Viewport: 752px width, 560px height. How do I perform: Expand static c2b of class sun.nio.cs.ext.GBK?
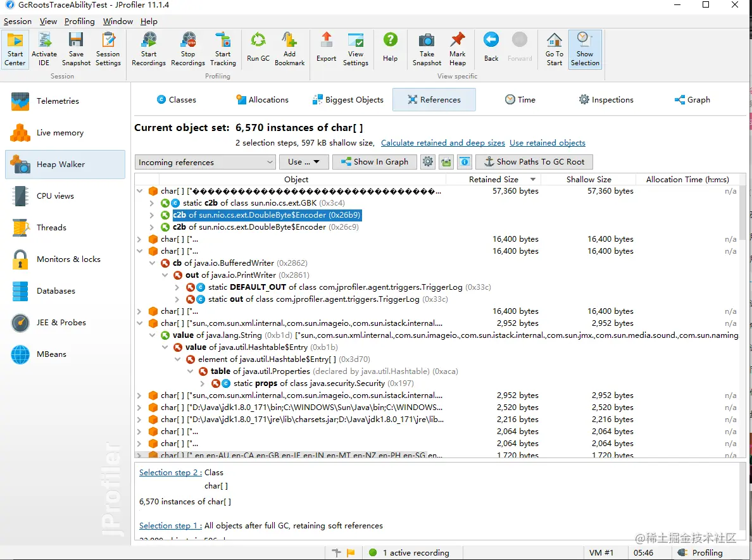point(151,203)
